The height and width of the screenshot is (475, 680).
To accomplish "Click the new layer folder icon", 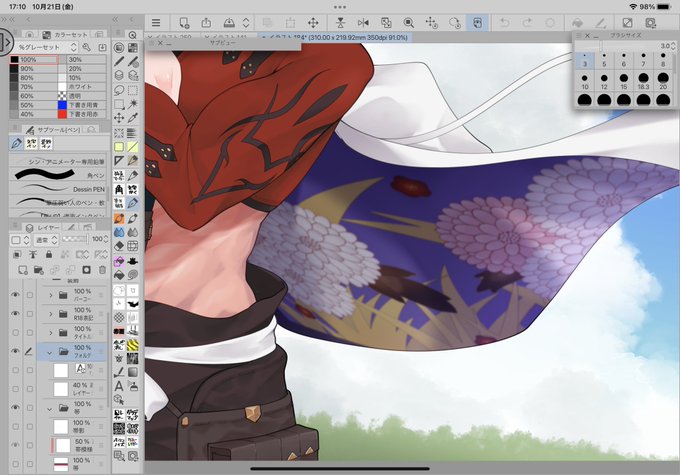I will coord(39,270).
